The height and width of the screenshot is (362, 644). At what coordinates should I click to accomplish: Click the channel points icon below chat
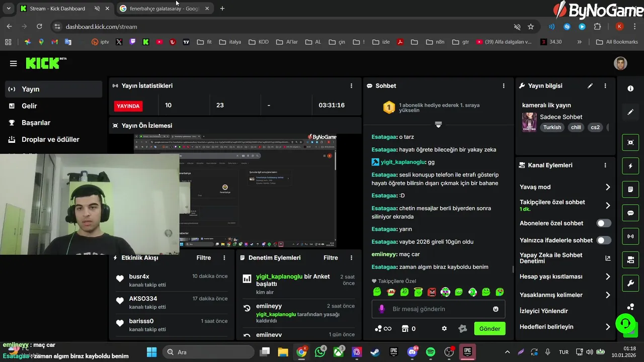click(x=383, y=329)
